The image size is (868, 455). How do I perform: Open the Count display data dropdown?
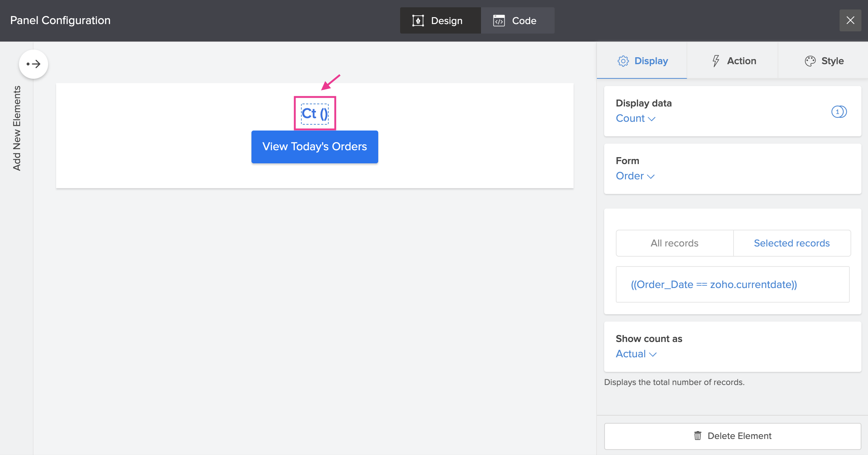point(636,118)
